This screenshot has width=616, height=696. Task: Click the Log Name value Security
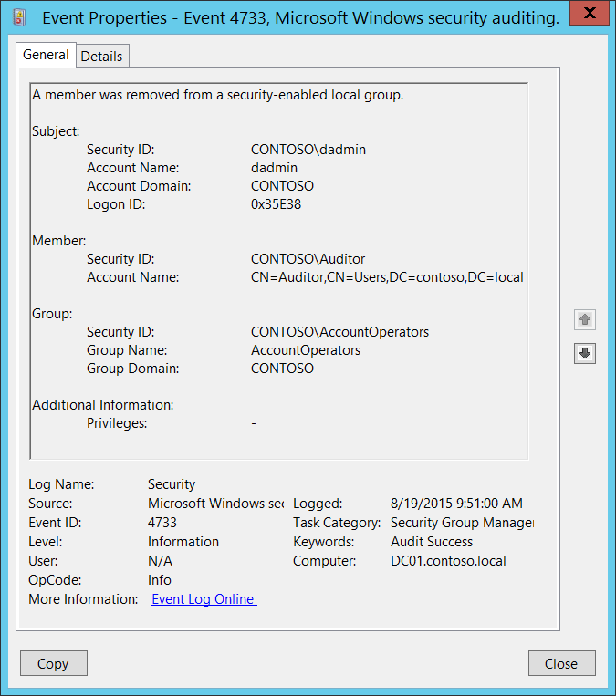pos(172,484)
